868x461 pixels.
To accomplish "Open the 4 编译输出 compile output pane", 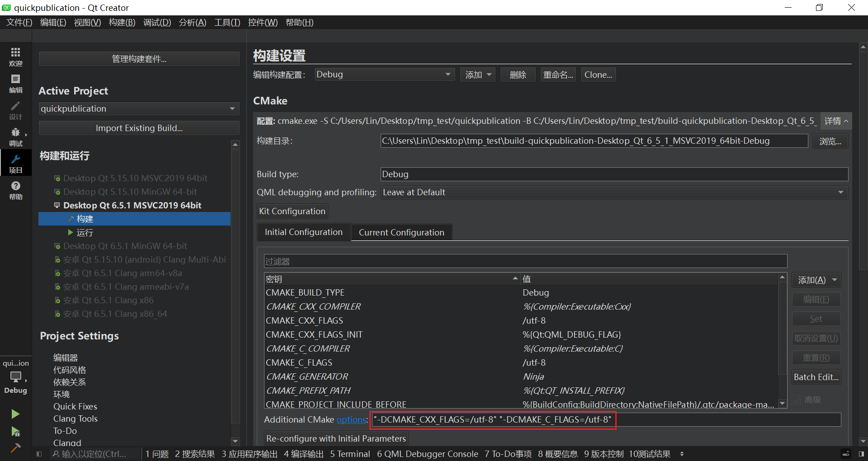I will pyautogui.click(x=303, y=454).
